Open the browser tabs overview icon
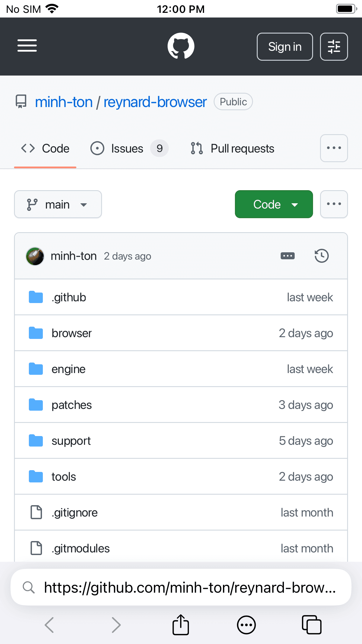The width and height of the screenshot is (362, 644). tap(312, 625)
